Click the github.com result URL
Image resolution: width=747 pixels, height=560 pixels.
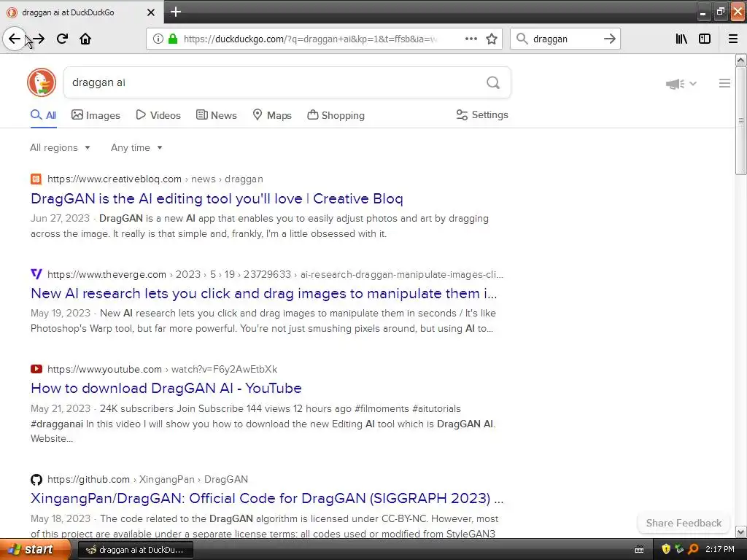point(147,480)
